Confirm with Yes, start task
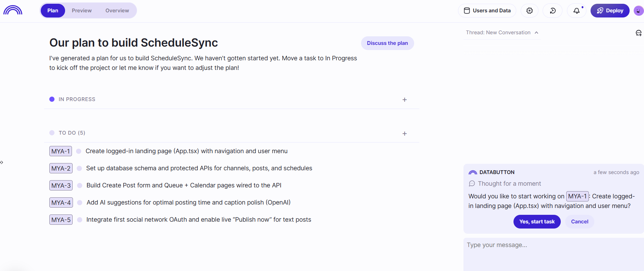 click(x=537, y=222)
